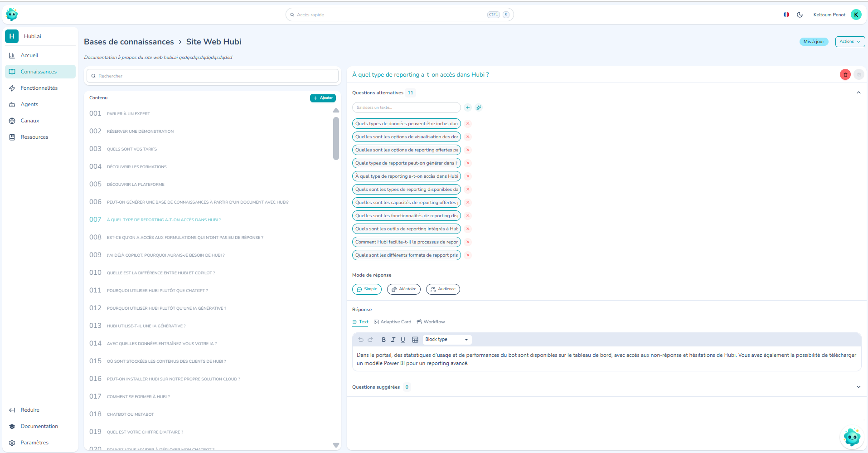This screenshot has height=453, width=868.
Task: Click the Ajouter content button
Action: 323,98
